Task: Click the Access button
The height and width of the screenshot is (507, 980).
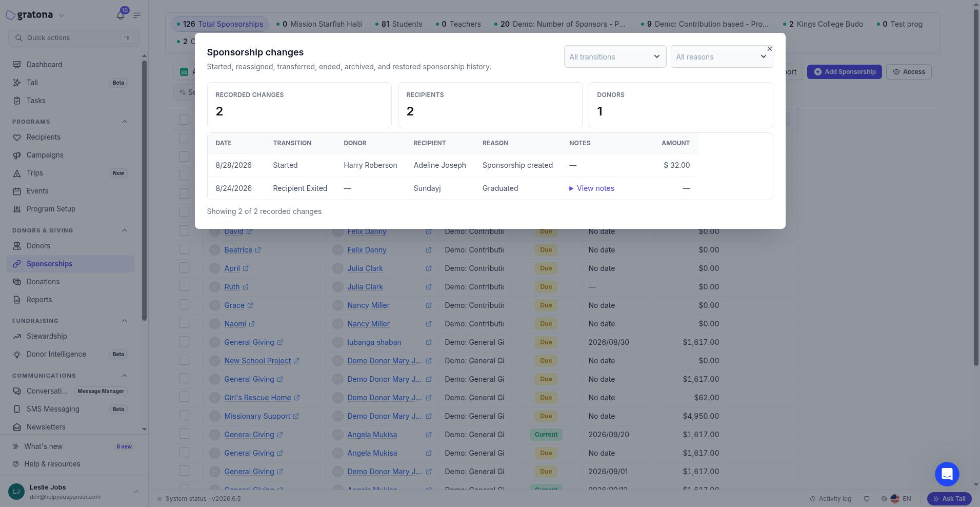Action: click(x=909, y=72)
